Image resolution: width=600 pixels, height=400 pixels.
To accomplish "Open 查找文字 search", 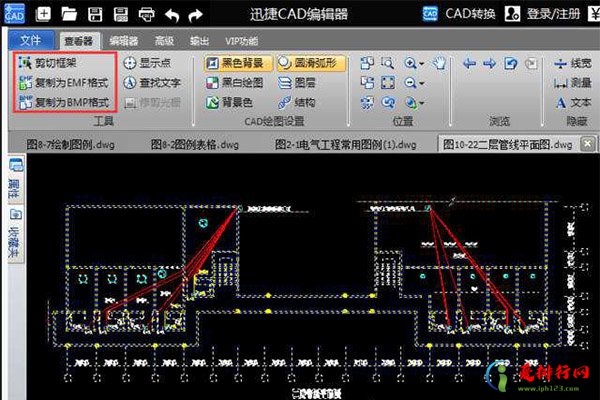I will point(152,83).
